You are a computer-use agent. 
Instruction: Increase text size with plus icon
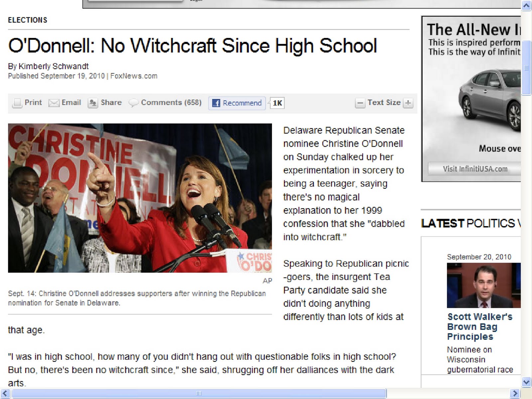pyautogui.click(x=408, y=103)
